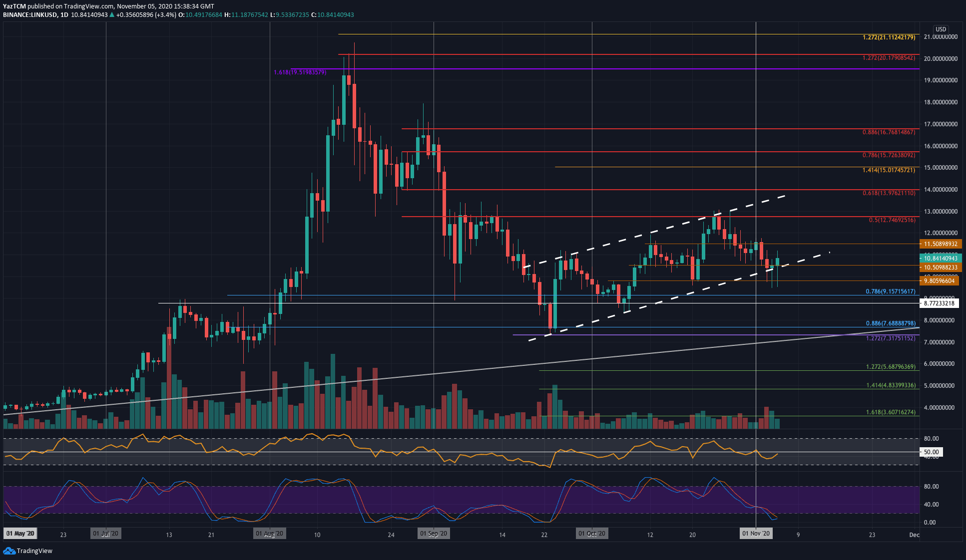Select the 0.886(7.68888798) blue fib label
This screenshot has height=560, width=966.
pyautogui.click(x=891, y=323)
